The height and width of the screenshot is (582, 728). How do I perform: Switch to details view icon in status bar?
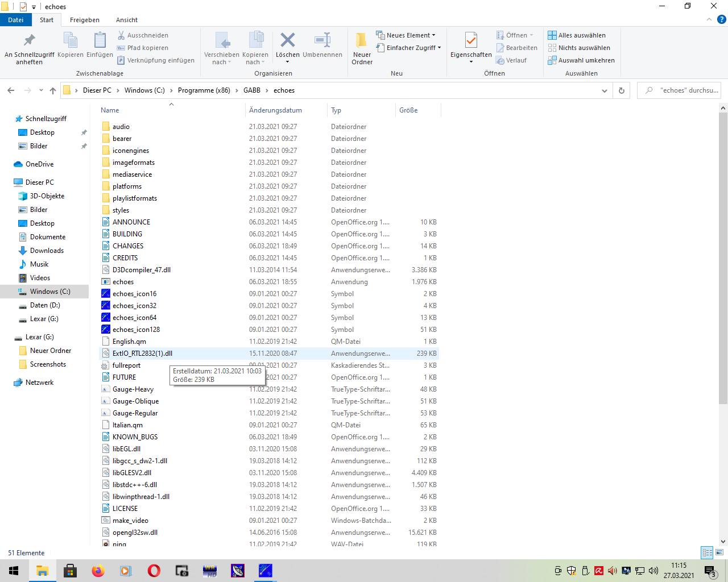[x=707, y=552]
